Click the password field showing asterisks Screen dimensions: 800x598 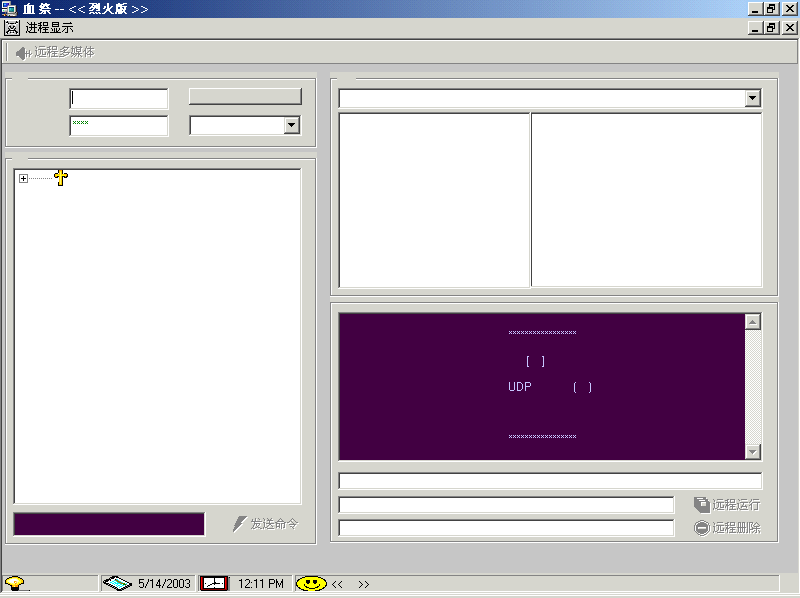click(x=118, y=126)
